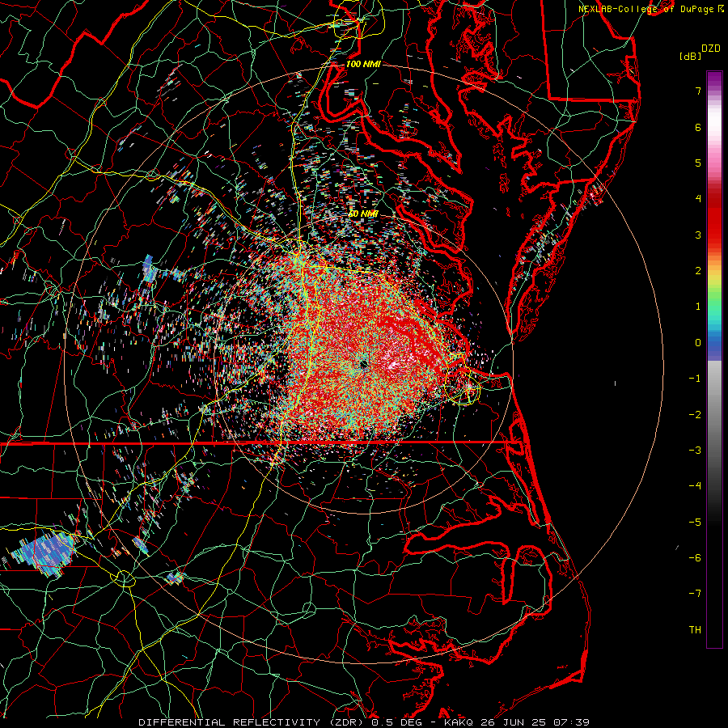Viewport: 728px width, 728px height.
Task: Click the '-5' value on the dB scale
Action: click(x=695, y=523)
